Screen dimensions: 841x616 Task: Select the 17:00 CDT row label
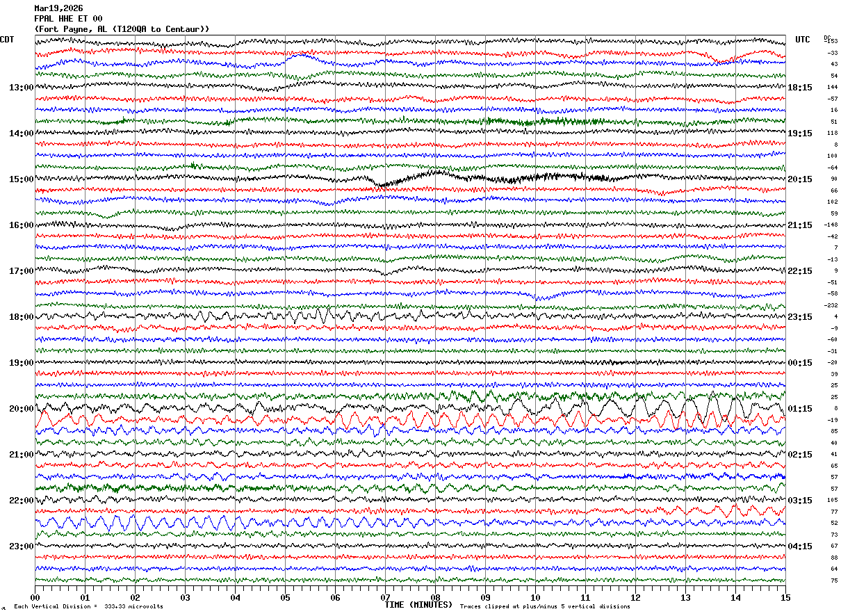click(x=22, y=271)
